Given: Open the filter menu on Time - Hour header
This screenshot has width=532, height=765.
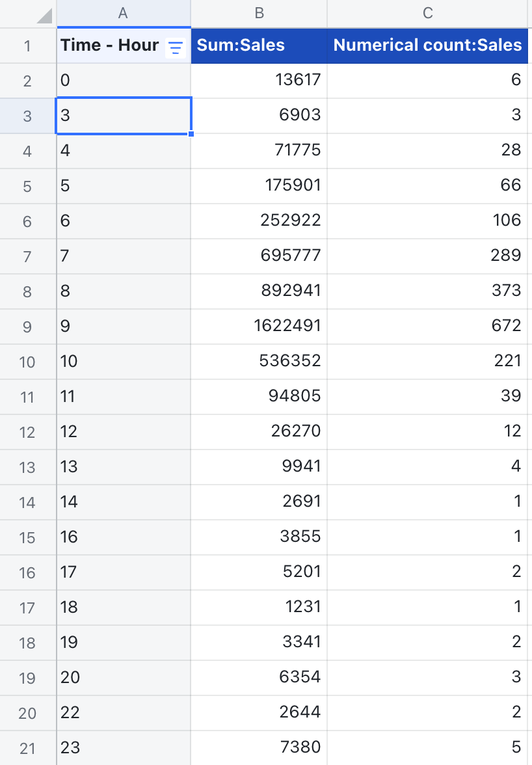Looking at the screenshot, I should (175, 46).
